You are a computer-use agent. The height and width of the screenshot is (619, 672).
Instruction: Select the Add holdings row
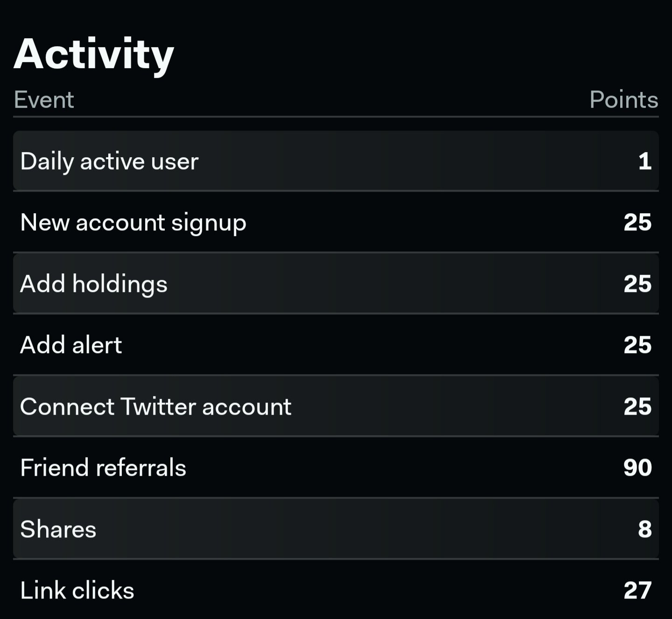(336, 284)
